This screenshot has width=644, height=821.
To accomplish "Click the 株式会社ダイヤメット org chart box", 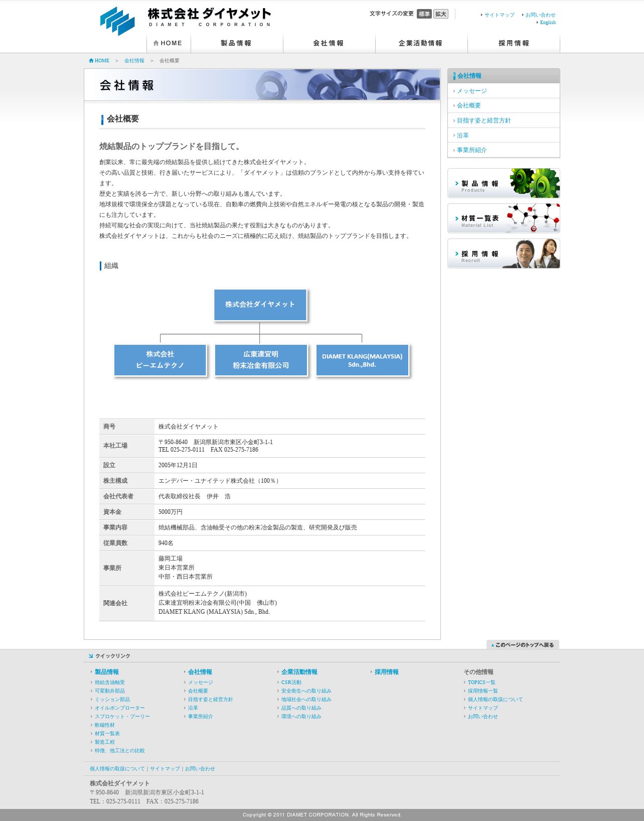I will pyautogui.click(x=260, y=305).
